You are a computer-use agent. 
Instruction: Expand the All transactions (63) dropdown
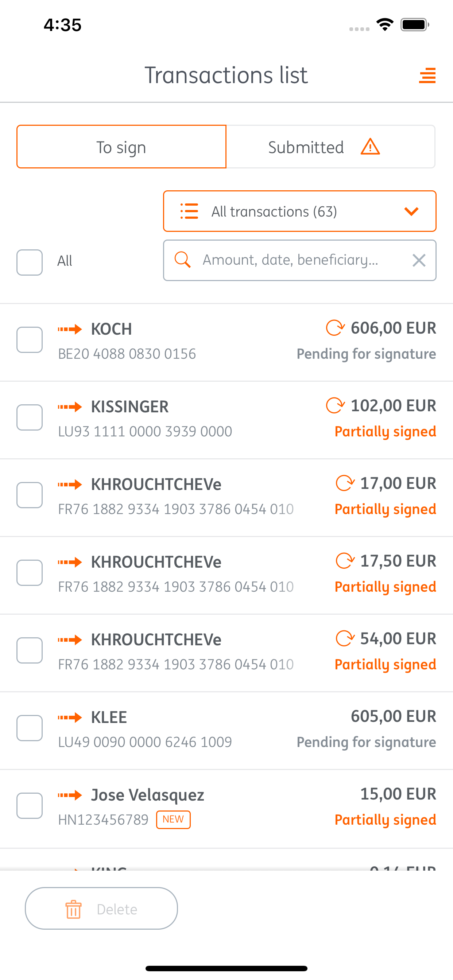(299, 211)
